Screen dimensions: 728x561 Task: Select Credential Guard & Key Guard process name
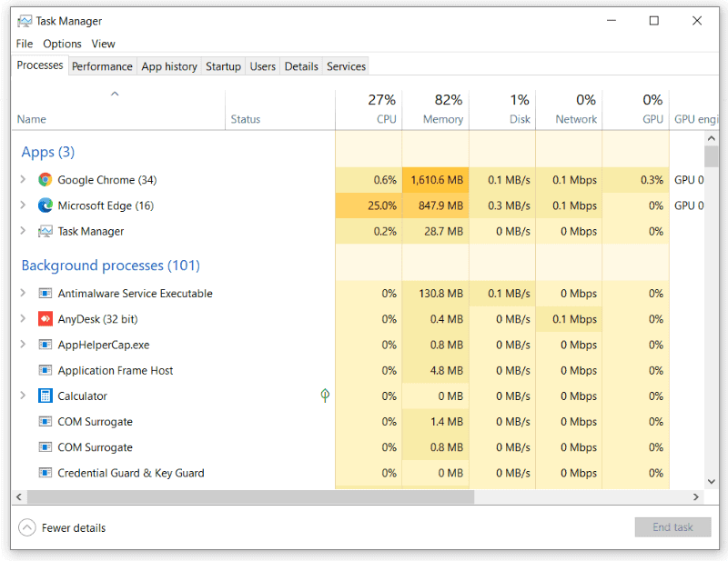point(131,474)
